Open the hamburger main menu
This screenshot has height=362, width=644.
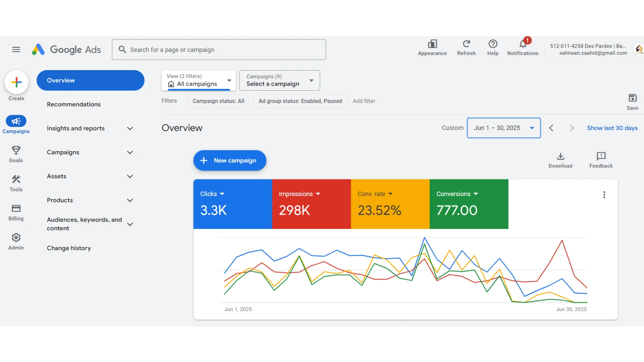point(16,50)
